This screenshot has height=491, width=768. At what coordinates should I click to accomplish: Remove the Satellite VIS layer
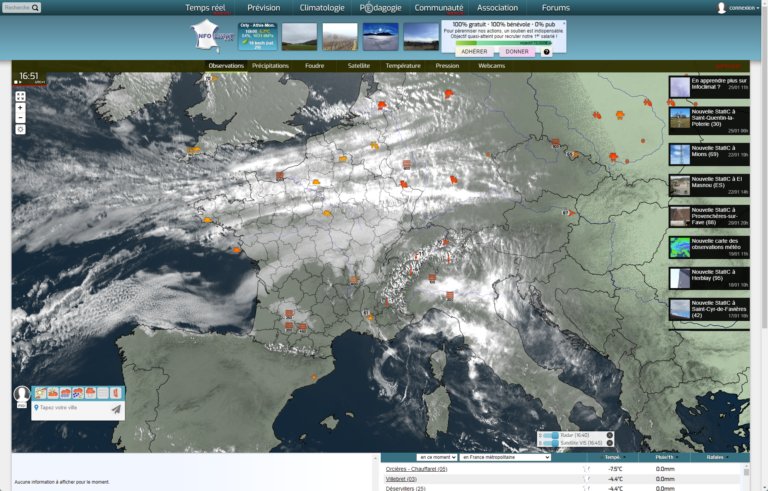click(x=610, y=443)
